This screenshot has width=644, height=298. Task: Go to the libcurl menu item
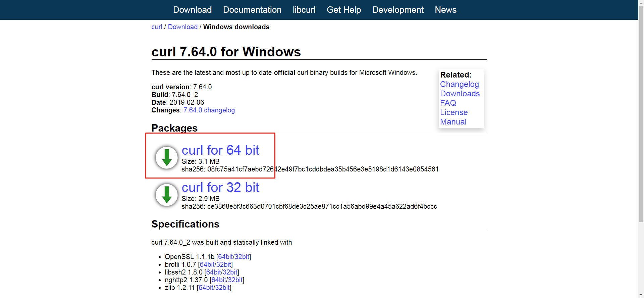[304, 10]
